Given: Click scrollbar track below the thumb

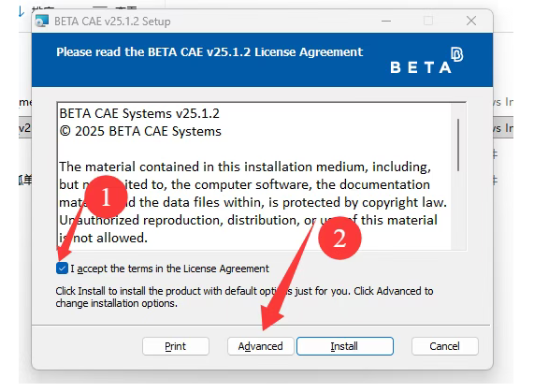Looking at the screenshot, I should pos(458,210).
